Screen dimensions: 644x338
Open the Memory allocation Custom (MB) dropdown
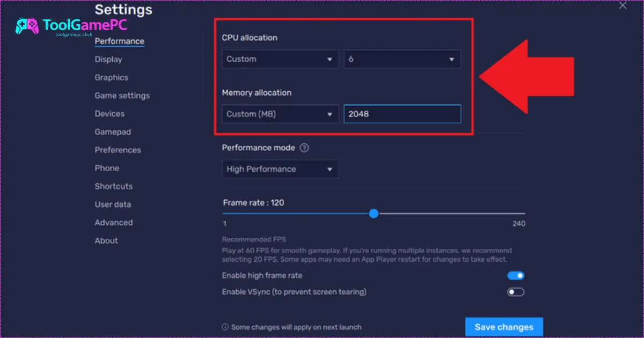(280, 114)
